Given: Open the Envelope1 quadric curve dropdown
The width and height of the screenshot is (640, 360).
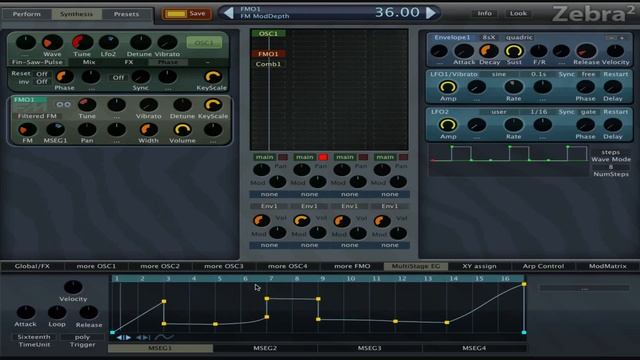Looking at the screenshot, I should (x=519, y=37).
